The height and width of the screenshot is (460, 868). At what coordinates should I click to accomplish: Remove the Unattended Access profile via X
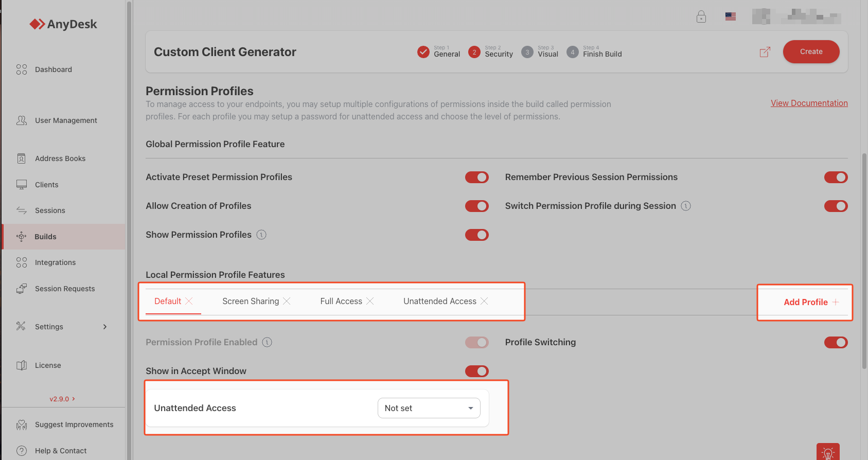click(484, 301)
